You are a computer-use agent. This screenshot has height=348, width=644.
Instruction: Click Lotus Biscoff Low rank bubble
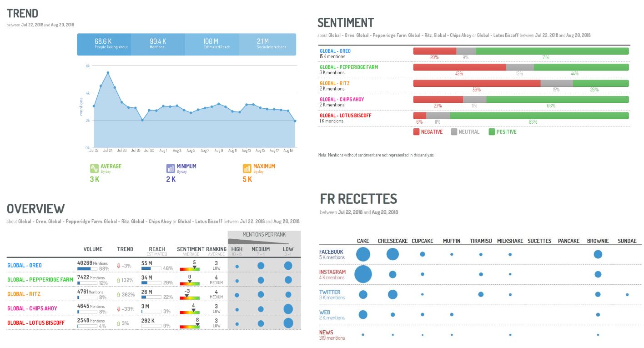tap(288, 323)
